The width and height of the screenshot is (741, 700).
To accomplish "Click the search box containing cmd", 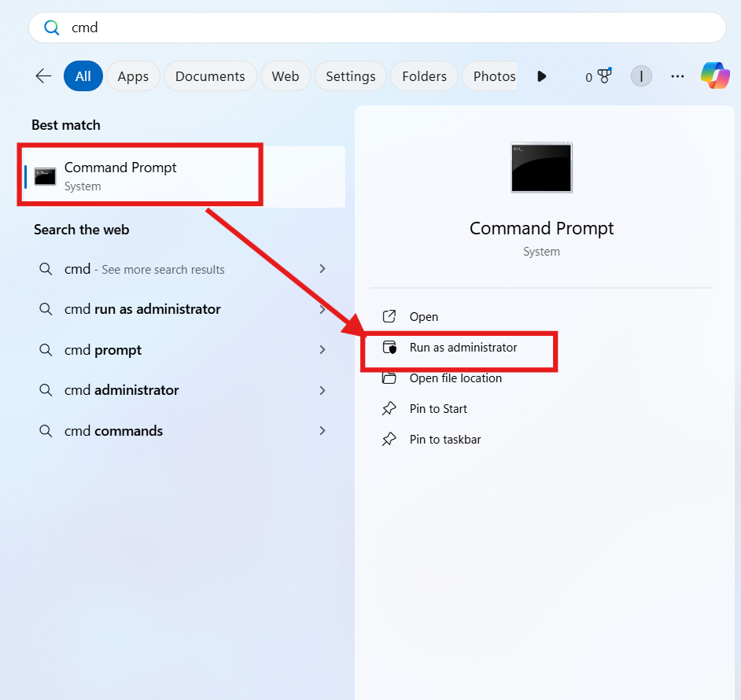I will [x=378, y=28].
